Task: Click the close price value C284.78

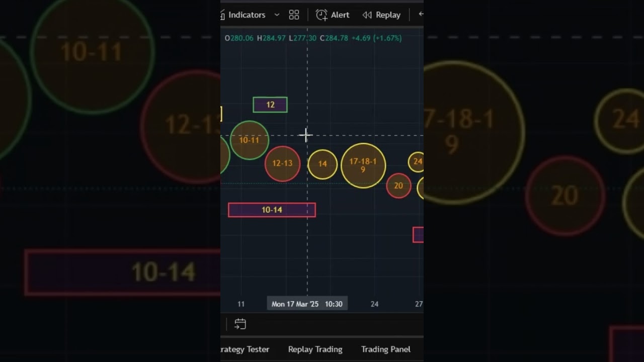Action: (334, 38)
